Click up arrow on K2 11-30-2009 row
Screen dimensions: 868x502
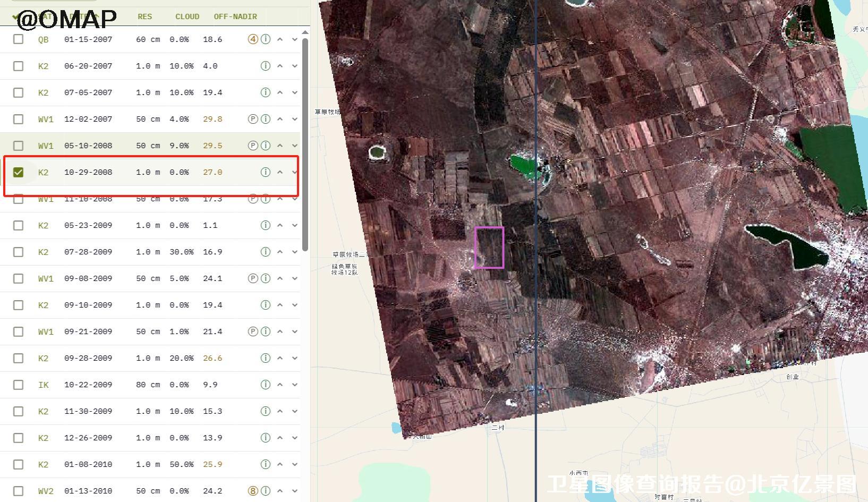point(280,411)
